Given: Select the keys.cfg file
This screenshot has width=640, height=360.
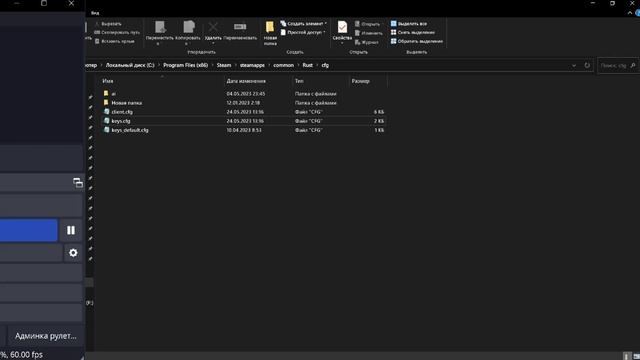Looking at the screenshot, I should tap(121, 121).
